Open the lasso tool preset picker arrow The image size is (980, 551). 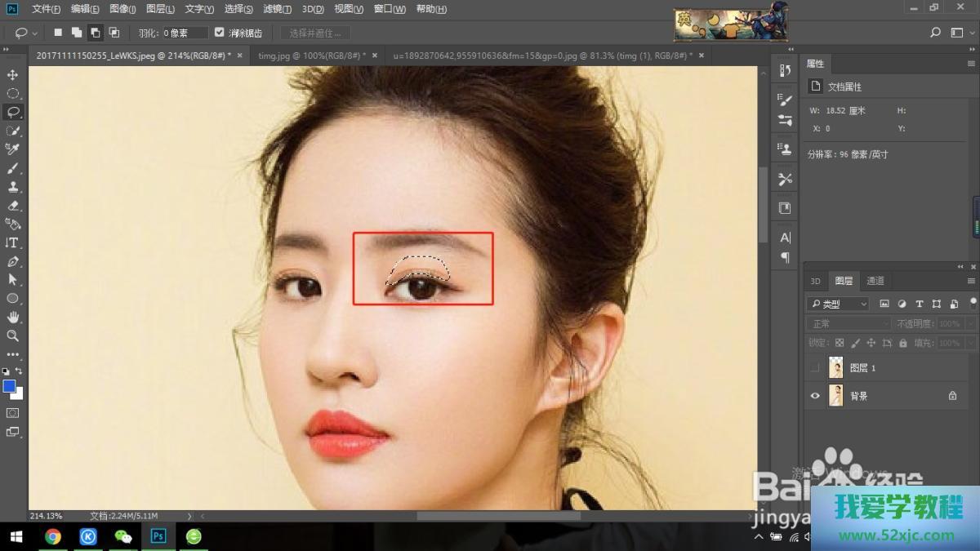(x=34, y=33)
